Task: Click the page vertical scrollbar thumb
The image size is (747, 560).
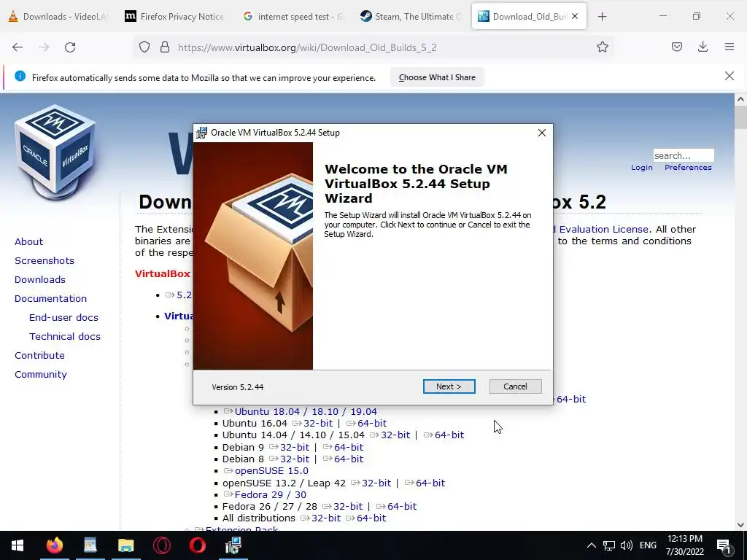Action: (x=740, y=117)
